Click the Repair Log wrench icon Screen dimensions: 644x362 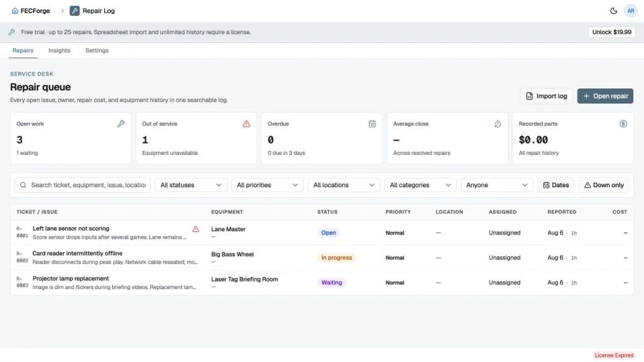pos(74,11)
